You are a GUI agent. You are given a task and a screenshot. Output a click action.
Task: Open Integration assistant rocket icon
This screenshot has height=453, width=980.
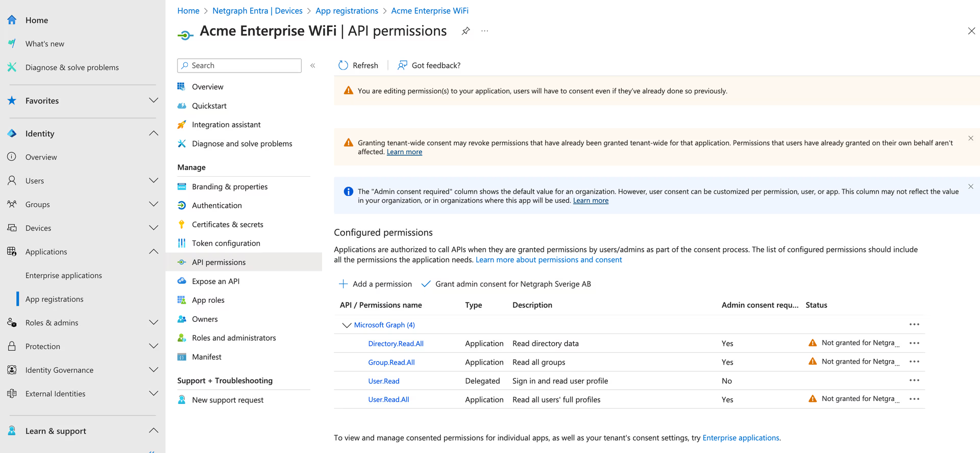(182, 125)
